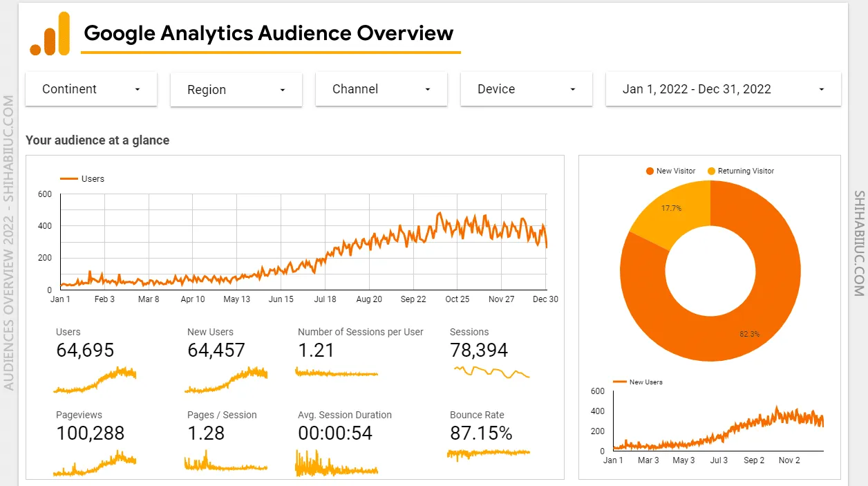This screenshot has height=486, width=868.
Task: Click the Users legend line marker
Action: [x=69, y=179]
